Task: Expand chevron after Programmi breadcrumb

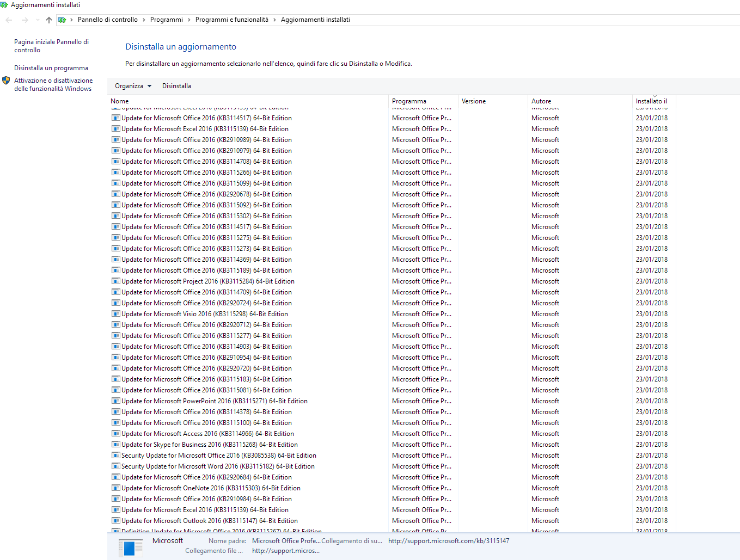Action: click(189, 20)
